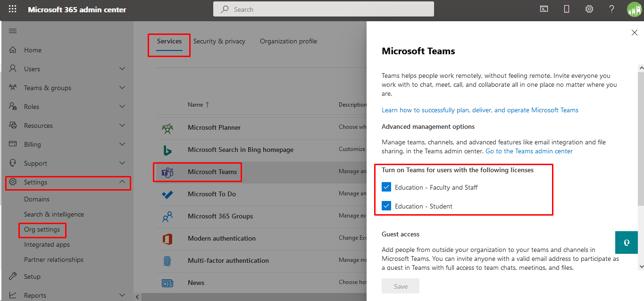Switch to the Security & privacy tab
Screen dimensions: 644x301
(219, 42)
